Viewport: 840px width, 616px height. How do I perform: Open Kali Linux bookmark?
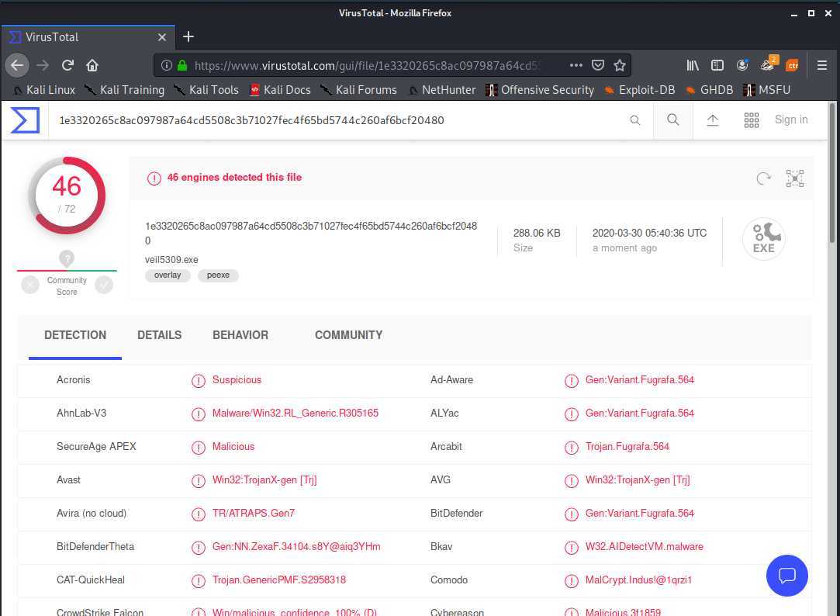pyautogui.click(x=43, y=90)
